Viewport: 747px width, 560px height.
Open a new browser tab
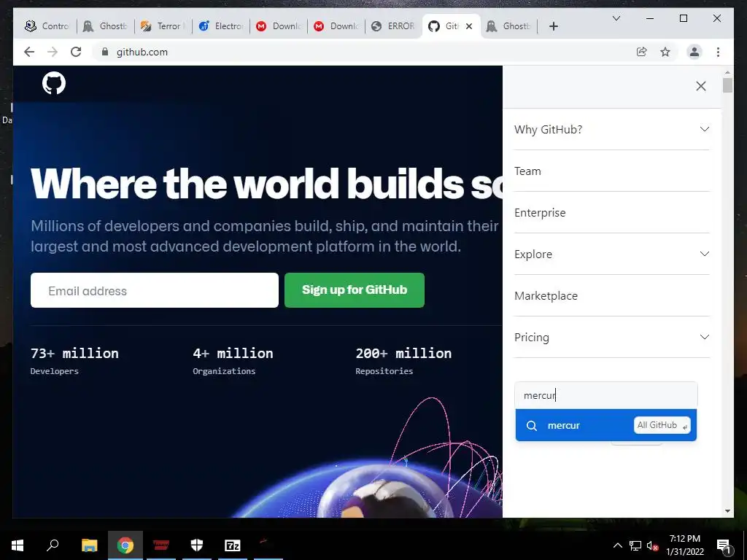(x=554, y=26)
